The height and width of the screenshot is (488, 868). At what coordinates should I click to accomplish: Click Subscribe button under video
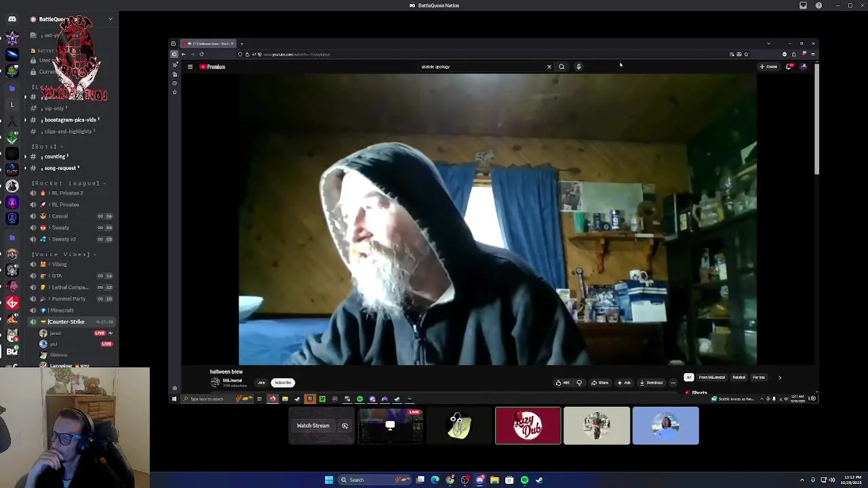pos(283,382)
